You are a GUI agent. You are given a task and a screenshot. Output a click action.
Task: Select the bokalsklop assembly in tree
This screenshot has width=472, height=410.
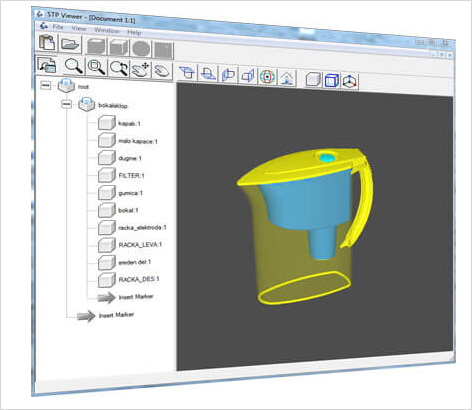[113, 106]
